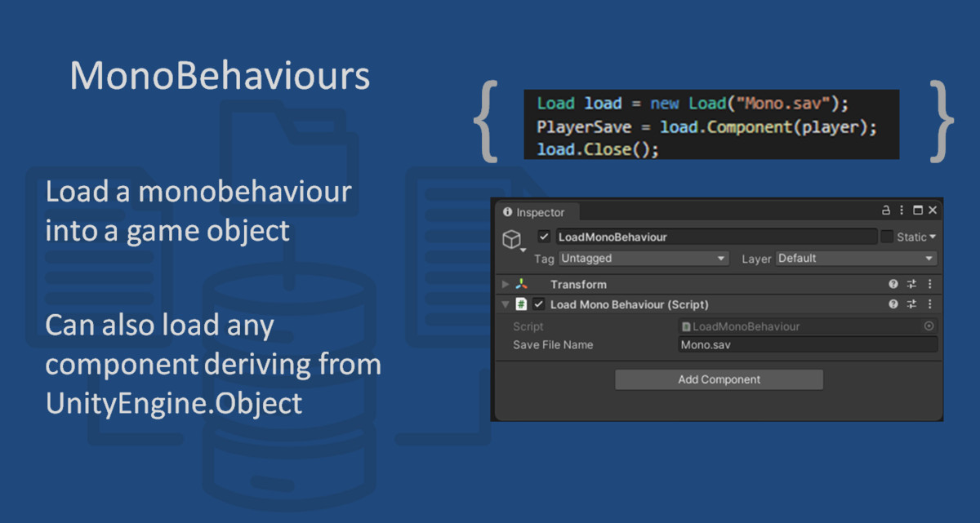Open the Inspector panel three-dot options menu
This screenshot has height=523, width=980.
(x=902, y=211)
